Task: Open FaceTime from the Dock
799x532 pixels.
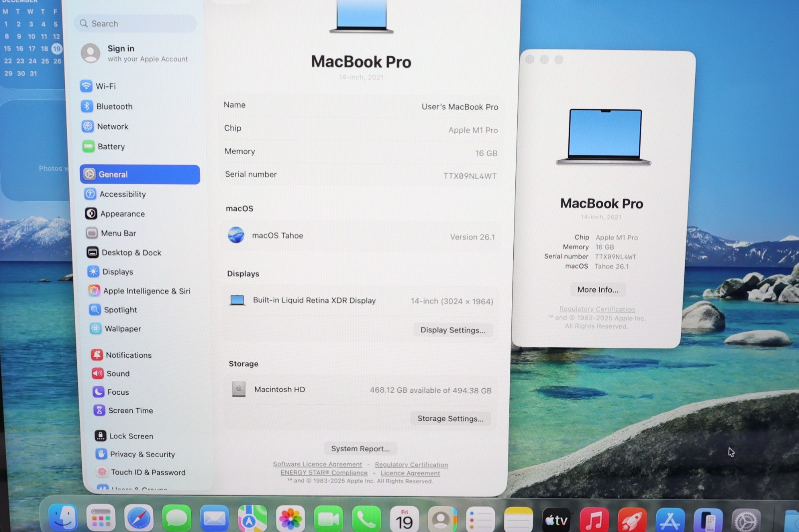Action: pos(328,519)
